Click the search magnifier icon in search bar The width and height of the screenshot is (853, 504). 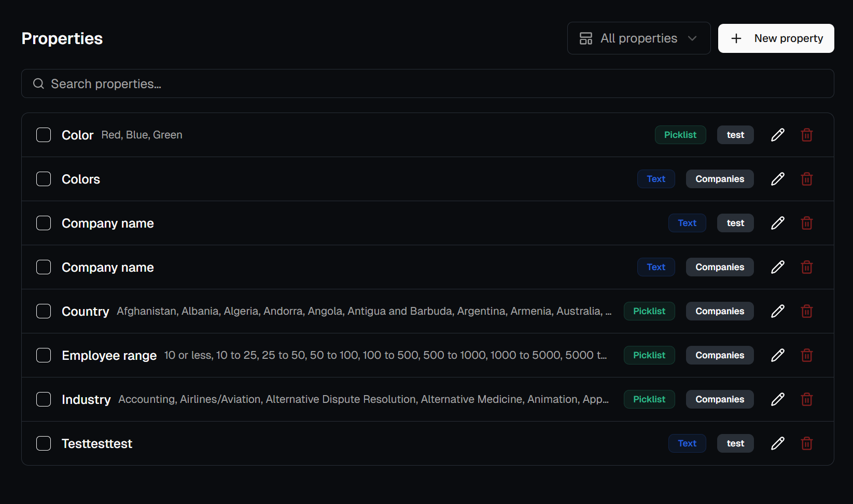38,83
